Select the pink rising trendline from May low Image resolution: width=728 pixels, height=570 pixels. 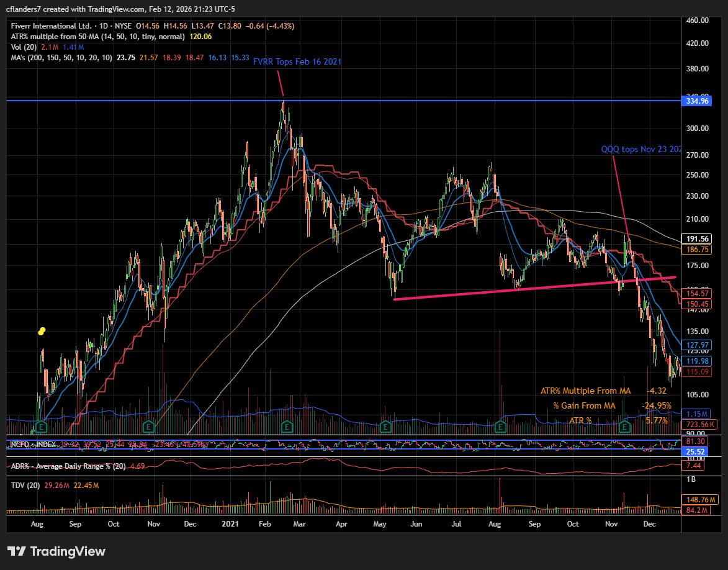tap(535, 289)
